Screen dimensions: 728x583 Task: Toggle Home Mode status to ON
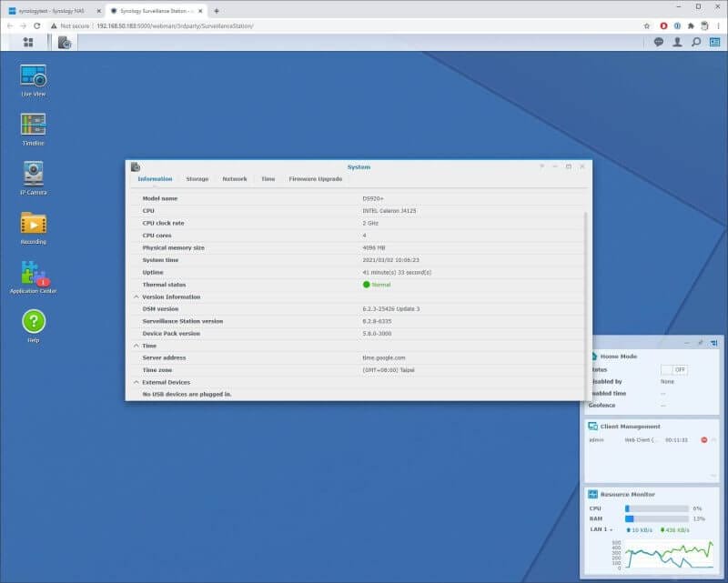(677, 369)
